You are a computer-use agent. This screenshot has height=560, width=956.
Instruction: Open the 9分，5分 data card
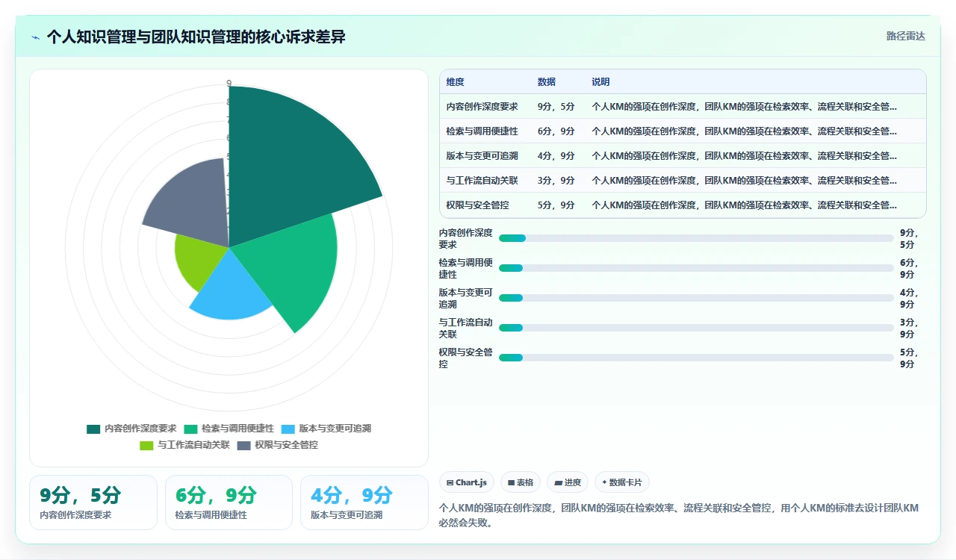pyautogui.click(x=93, y=503)
